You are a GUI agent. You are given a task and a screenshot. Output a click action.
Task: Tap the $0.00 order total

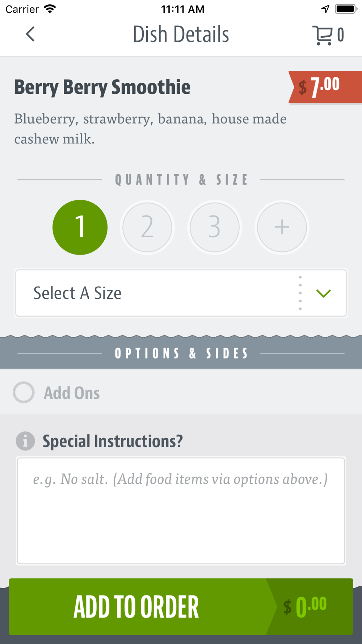pos(305,607)
